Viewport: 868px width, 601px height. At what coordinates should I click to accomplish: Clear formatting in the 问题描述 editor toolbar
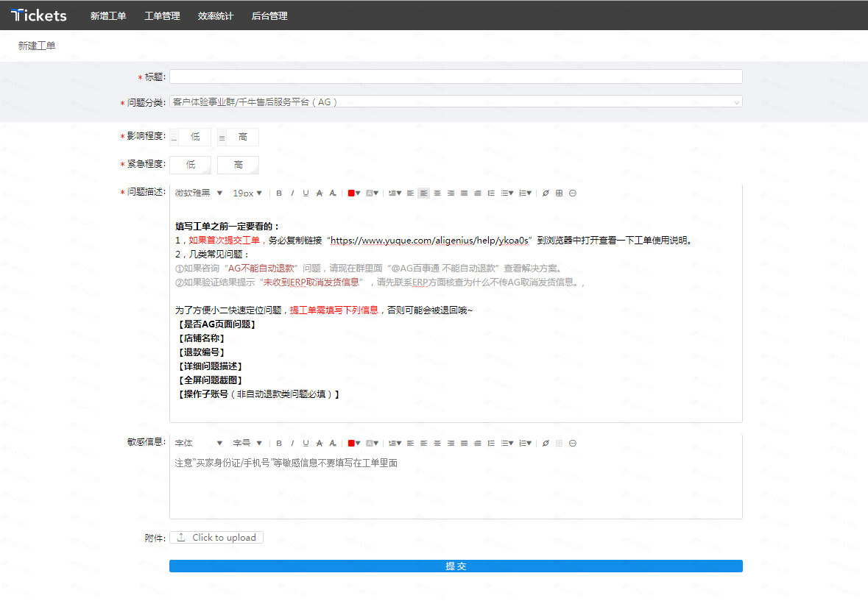tap(333, 193)
